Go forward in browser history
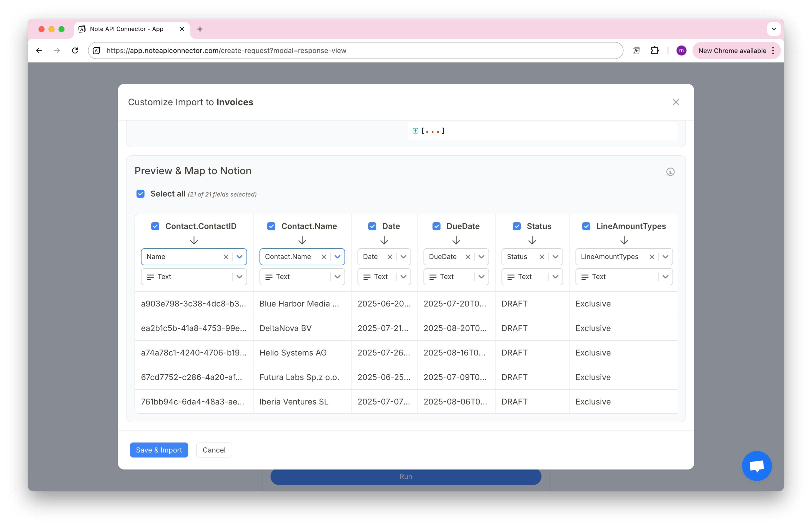This screenshot has width=812, height=528. coord(57,50)
